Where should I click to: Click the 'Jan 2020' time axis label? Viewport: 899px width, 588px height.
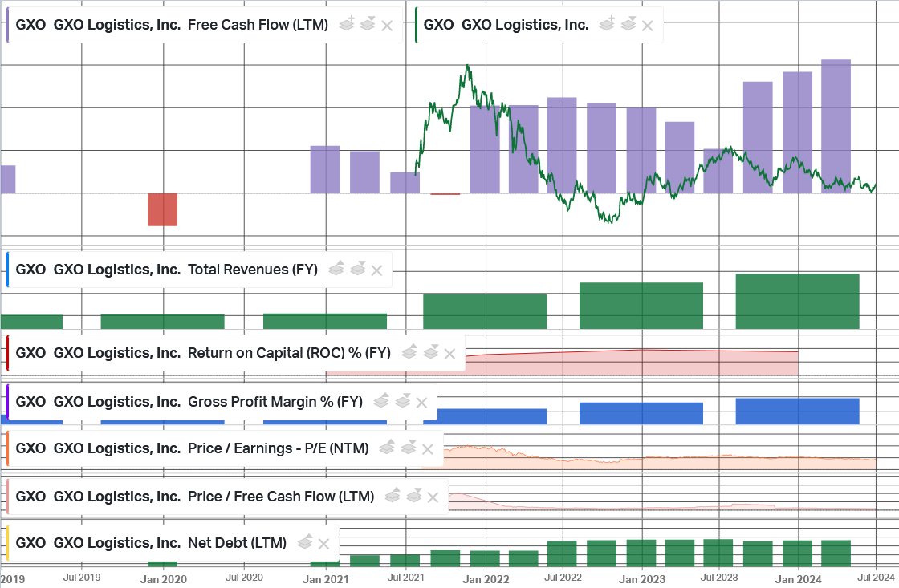[x=164, y=579]
